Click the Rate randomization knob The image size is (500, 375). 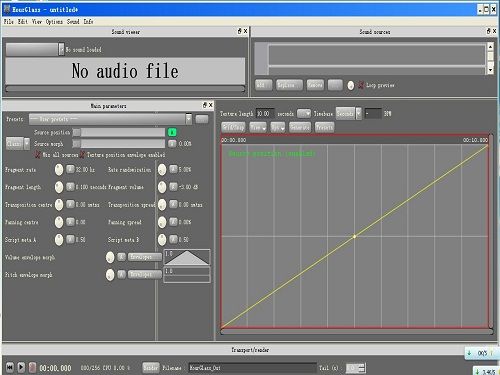pos(162,169)
